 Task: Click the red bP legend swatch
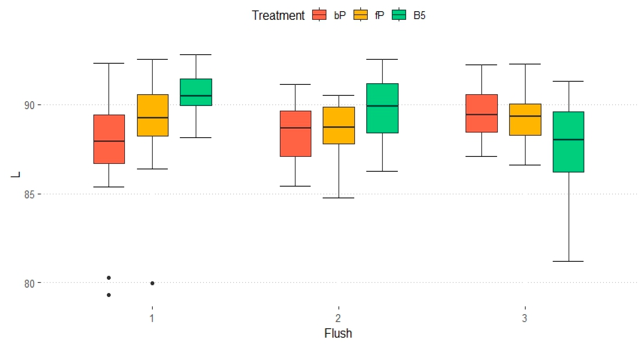[319, 15]
